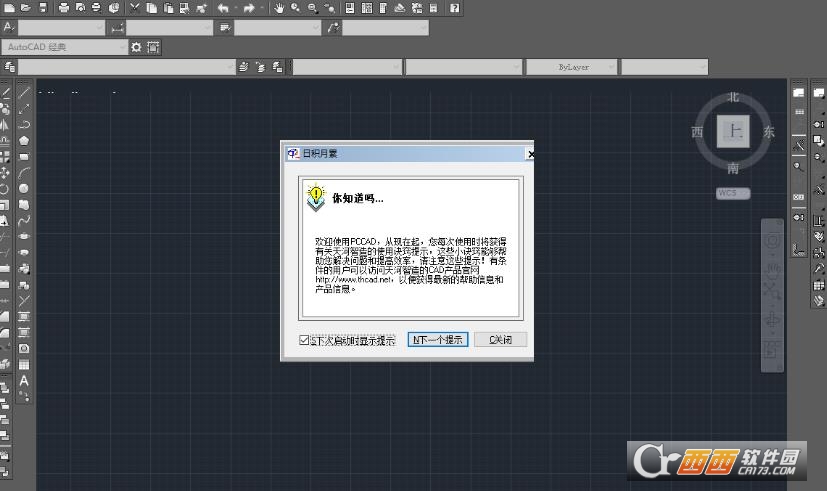Click 北 on the ViewCube compass
The height and width of the screenshot is (491, 827).
click(x=733, y=97)
